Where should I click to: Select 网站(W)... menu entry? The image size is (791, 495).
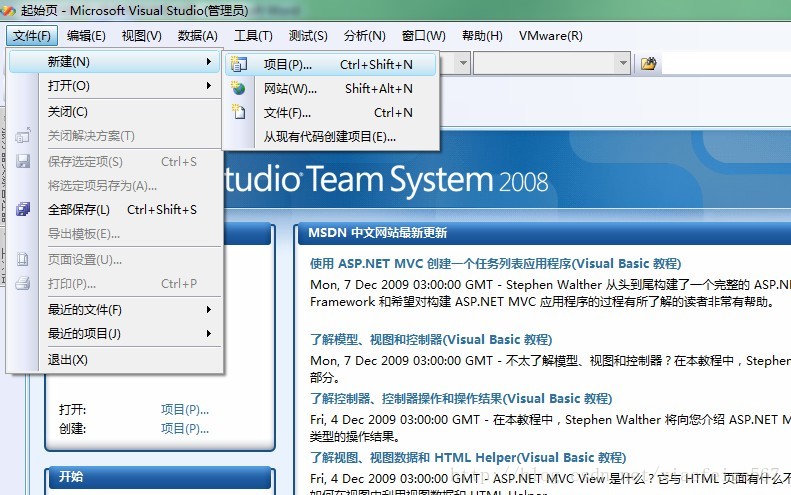331,89
